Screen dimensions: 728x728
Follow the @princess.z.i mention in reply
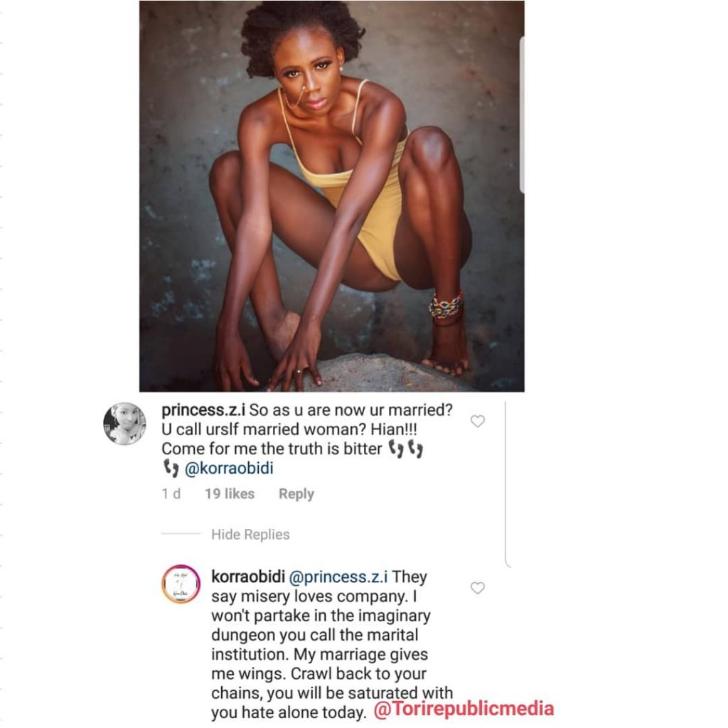point(338,577)
